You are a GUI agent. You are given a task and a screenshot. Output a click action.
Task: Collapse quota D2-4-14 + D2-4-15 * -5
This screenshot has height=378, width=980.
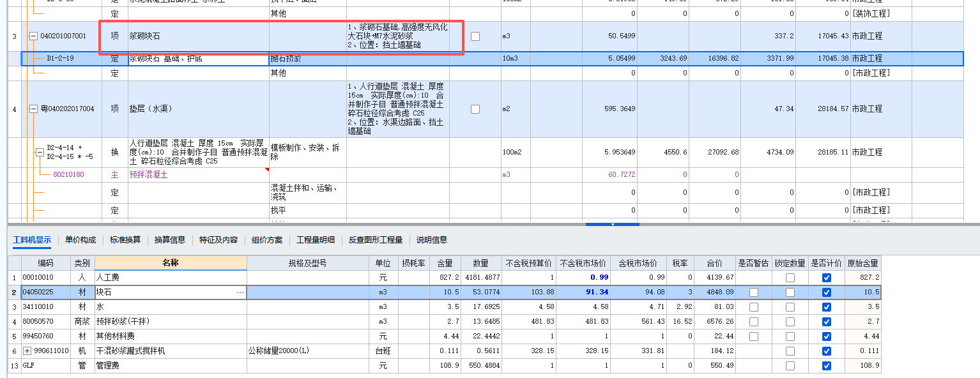[x=40, y=153]
